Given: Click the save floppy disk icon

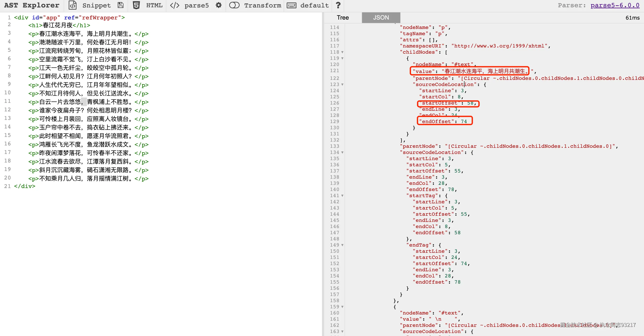Looking at the screenshot, I should pyautogui.click(x=121, y=5).
